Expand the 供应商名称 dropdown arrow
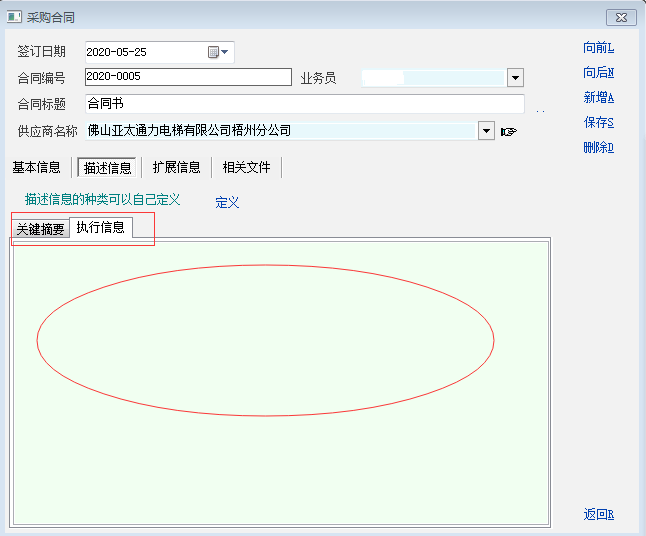Image resolution: width=646 pixels, height=536 pixels. (x=486, y=131)
